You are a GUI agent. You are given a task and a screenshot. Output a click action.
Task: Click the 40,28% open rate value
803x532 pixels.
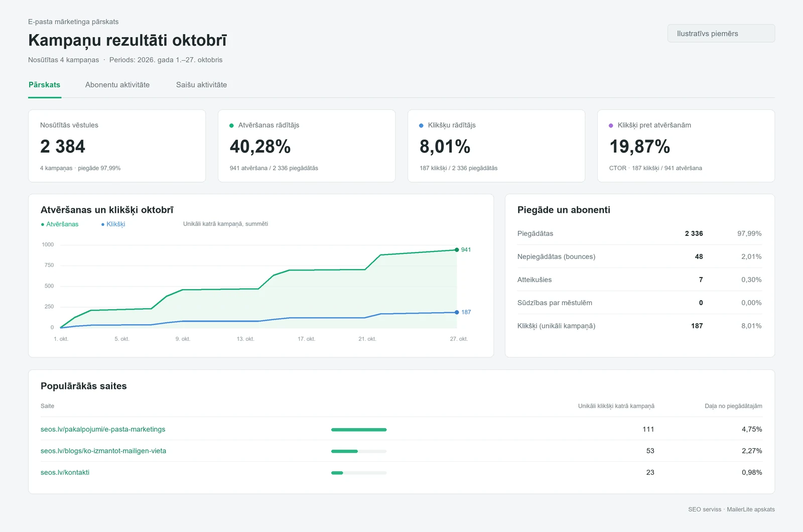(x=260, y=147)
